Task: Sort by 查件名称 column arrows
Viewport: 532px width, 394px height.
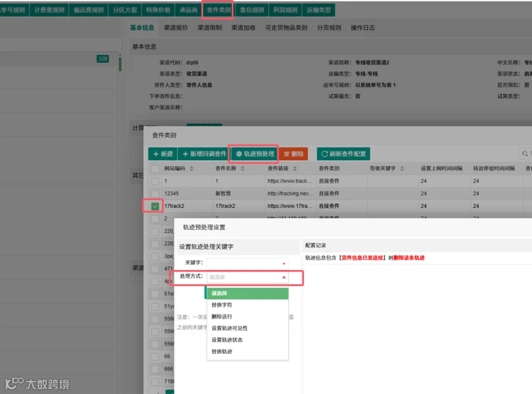Action: tap(242, 168)
